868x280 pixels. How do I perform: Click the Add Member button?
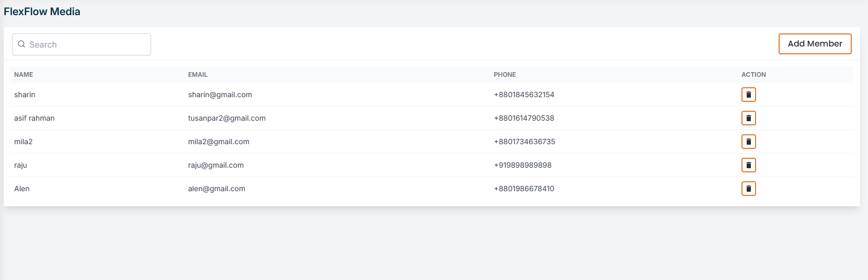(815, 44)
